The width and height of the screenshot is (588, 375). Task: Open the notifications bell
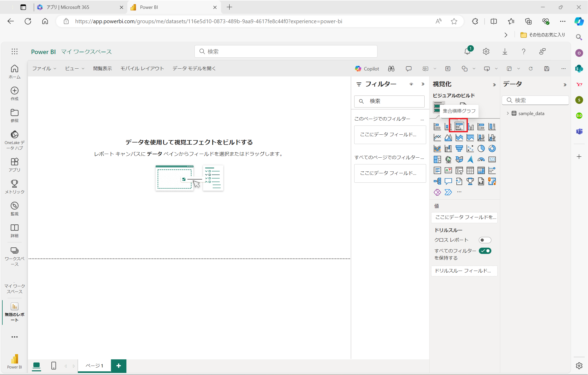467,51
